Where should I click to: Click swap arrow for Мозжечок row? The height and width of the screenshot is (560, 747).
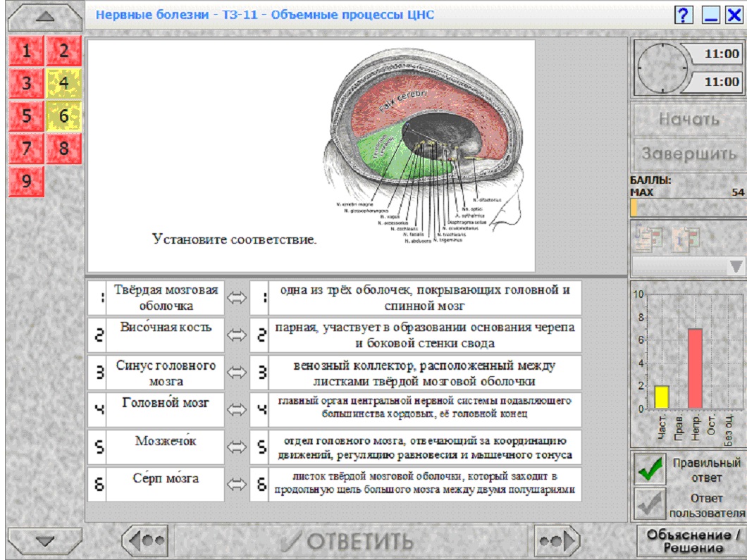237,447
